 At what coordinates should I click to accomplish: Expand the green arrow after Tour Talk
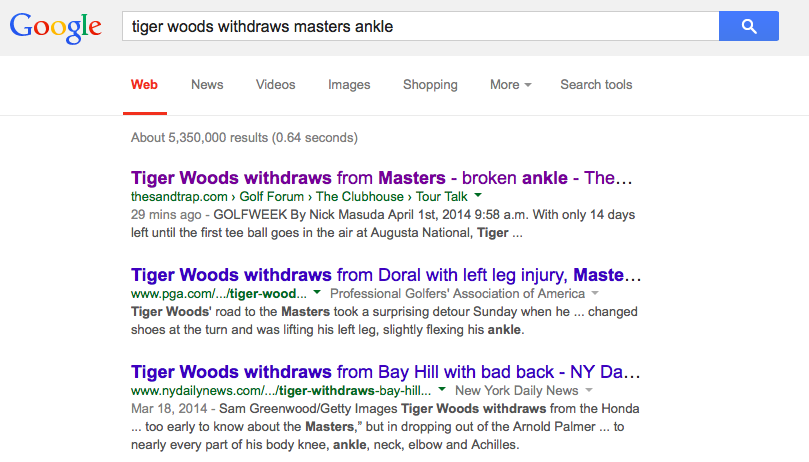[x=478, y=196]
